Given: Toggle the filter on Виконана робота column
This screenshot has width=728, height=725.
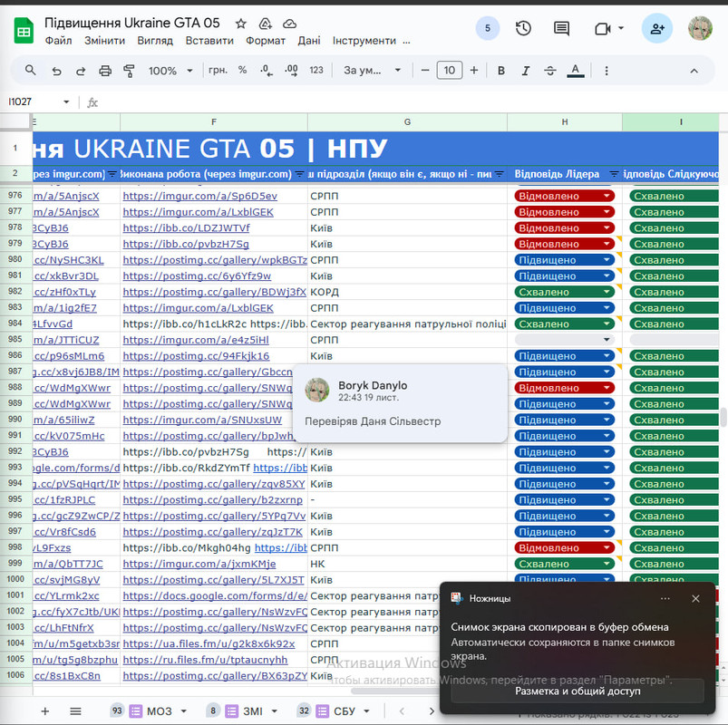Looking at the screenshot, I should pyautogui.click(x=299, y=174).
